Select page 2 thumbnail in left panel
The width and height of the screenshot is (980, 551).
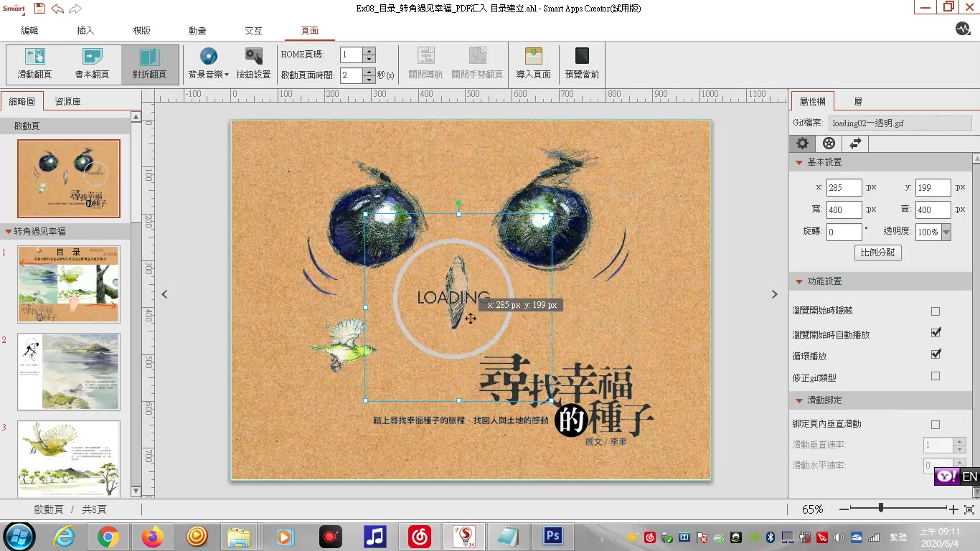point(68,371)
